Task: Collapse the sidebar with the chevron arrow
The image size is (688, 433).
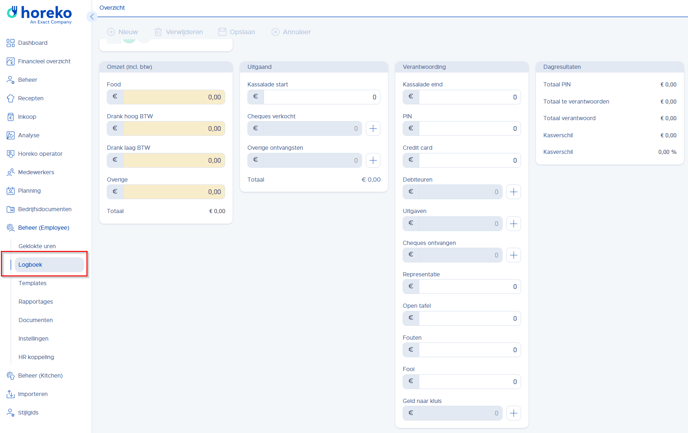Action: tap(92, 16)
